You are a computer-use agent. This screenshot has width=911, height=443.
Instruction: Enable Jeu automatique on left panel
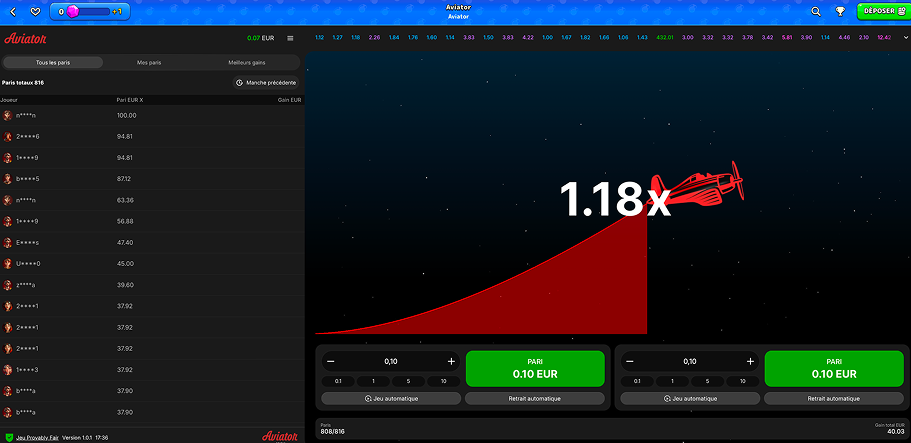click(x=392, y=398)
